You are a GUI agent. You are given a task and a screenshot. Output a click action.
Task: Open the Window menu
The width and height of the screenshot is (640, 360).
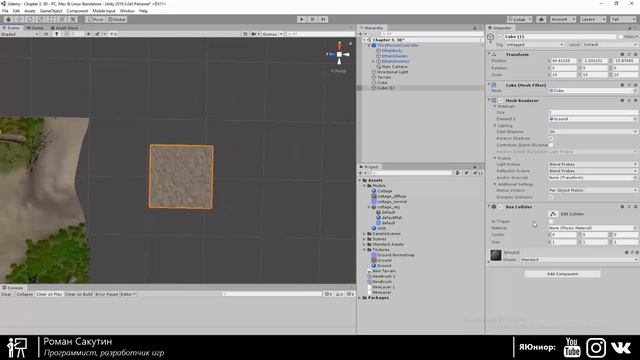click(x=127, y=11)
